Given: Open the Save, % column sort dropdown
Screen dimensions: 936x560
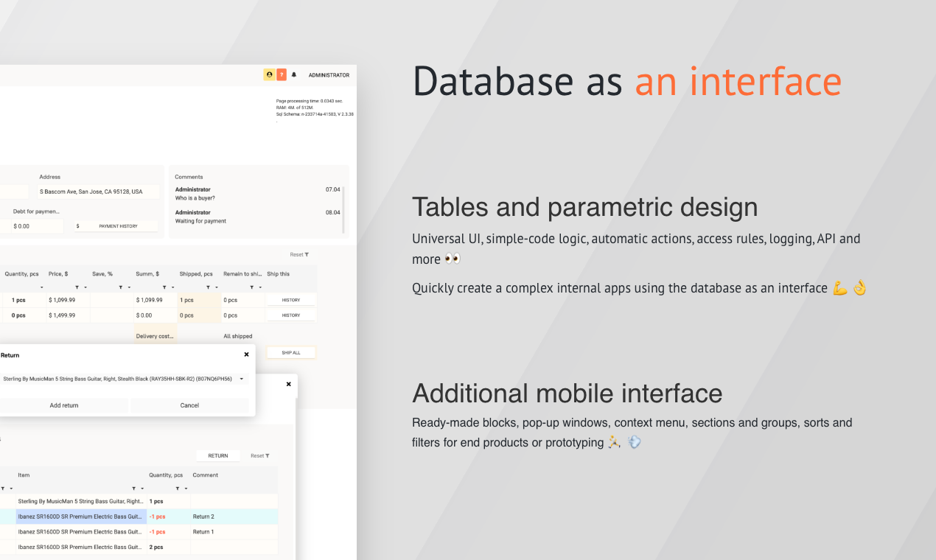Looking at the screenshot, I should [129, 287].
